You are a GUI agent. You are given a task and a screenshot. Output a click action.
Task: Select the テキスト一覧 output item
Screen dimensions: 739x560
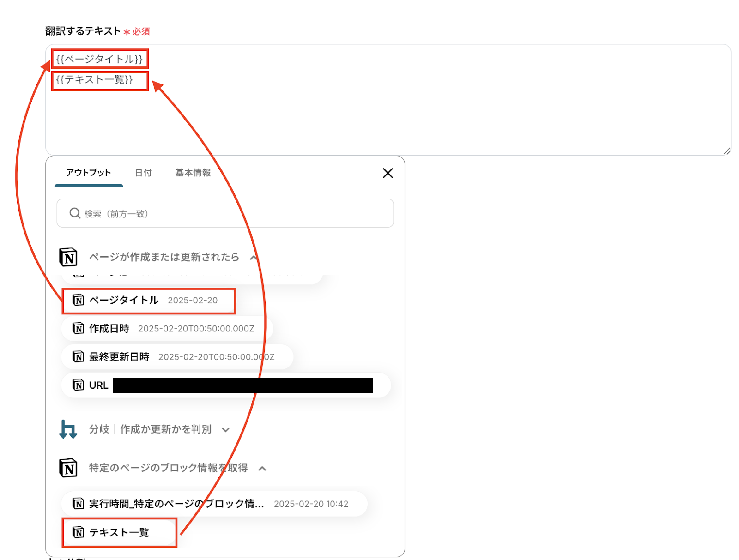(x=120, y=533)
